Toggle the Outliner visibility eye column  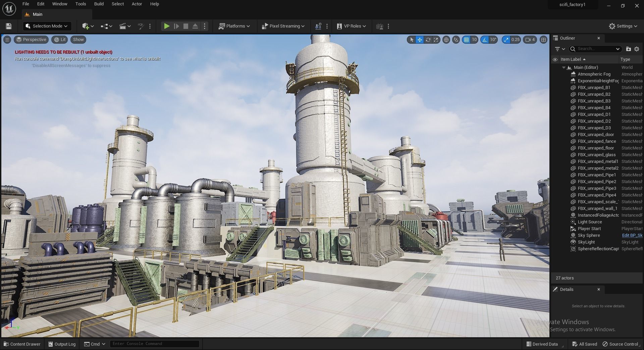555,59
